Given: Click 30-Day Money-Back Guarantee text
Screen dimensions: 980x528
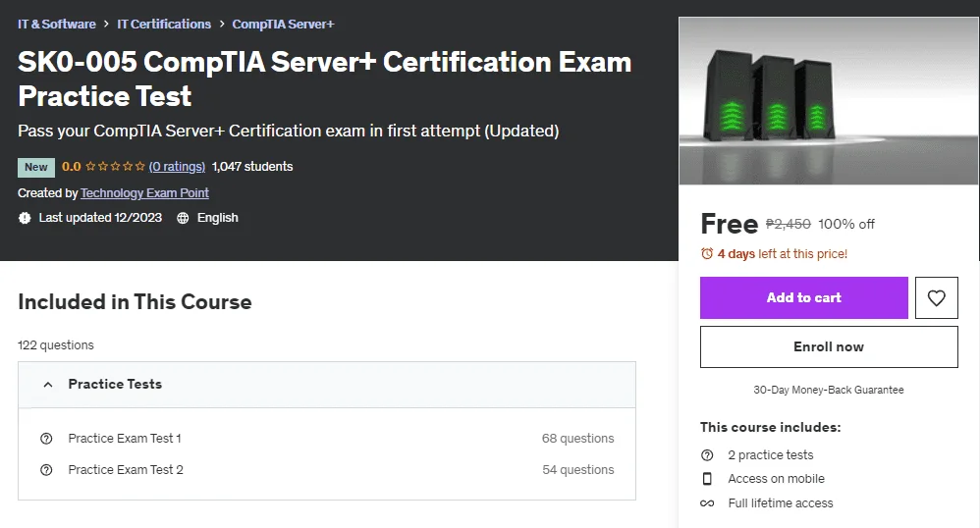Looking at the screenshot, I should coord(829,390).
